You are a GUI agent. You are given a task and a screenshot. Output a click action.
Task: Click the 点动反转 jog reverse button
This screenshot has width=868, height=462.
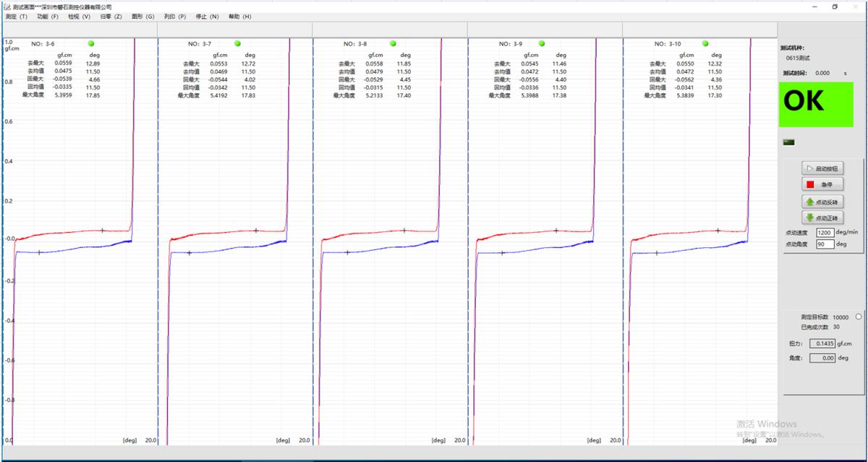tap(822, 202)
